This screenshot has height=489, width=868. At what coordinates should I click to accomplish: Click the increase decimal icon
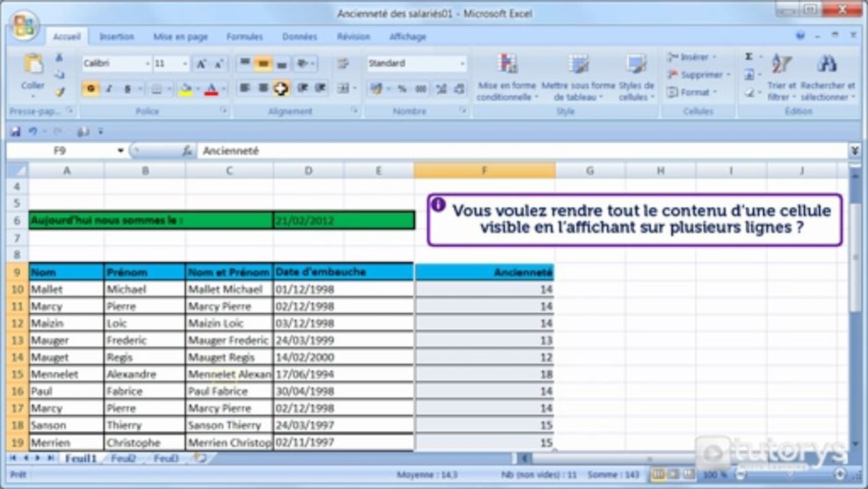(x=442, y=89)
